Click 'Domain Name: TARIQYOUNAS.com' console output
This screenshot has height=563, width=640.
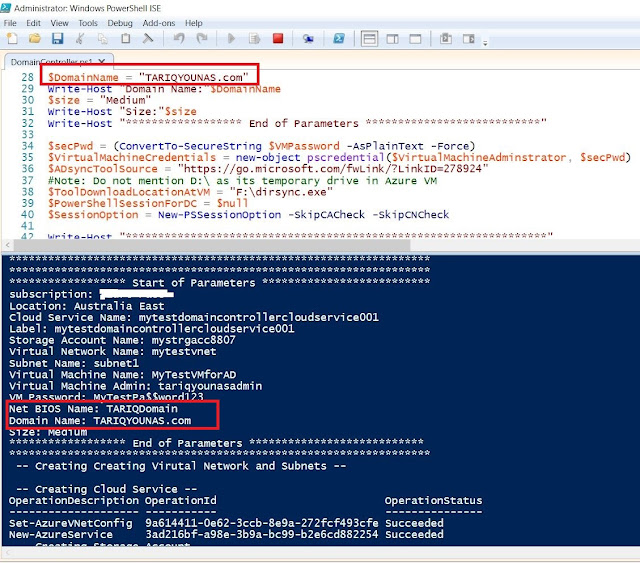click(100, 421)
